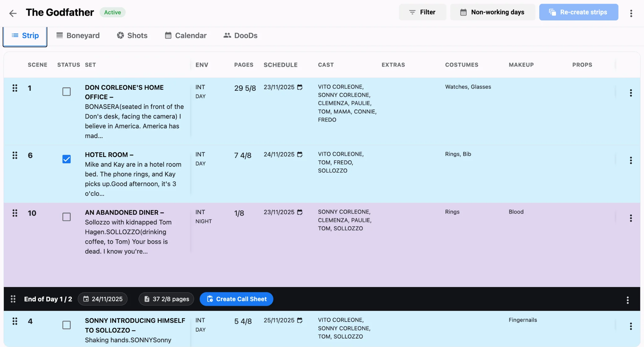Open scene 10 row options menu
This screenshot has height=347, width=644.
coord(630,218)
